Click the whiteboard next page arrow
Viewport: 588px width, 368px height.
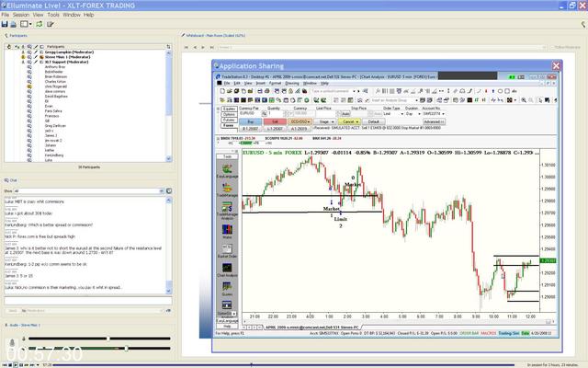click(203, 47)
